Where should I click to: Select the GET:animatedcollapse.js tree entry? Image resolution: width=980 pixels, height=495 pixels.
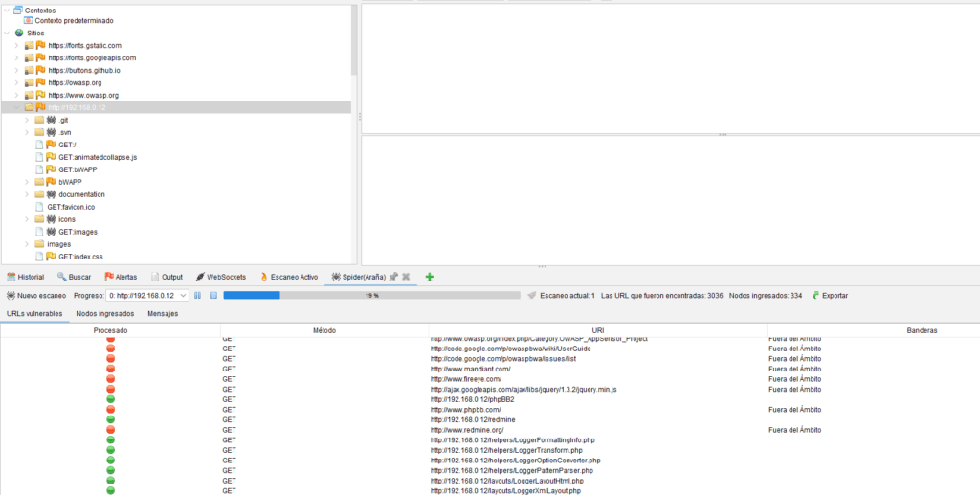(x=97, y=157)
